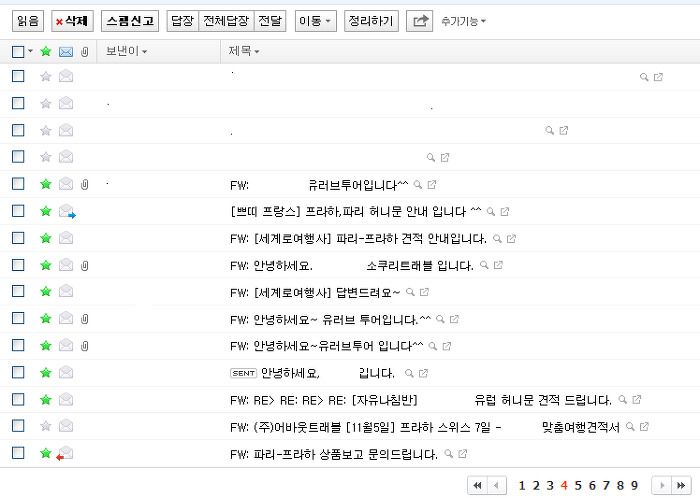Check the box for [쁘띠 프랑스] mail
700x498 pixels.
click(x=18, y=211)
